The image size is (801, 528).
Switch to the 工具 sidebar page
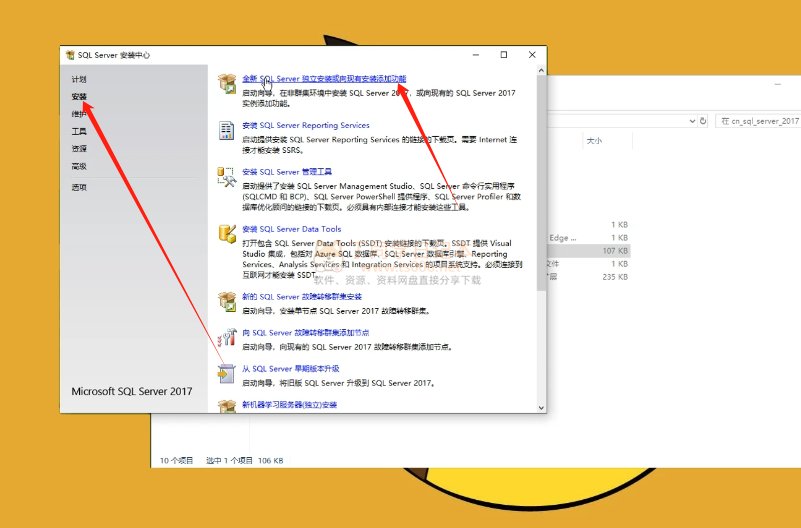[79, 131]
